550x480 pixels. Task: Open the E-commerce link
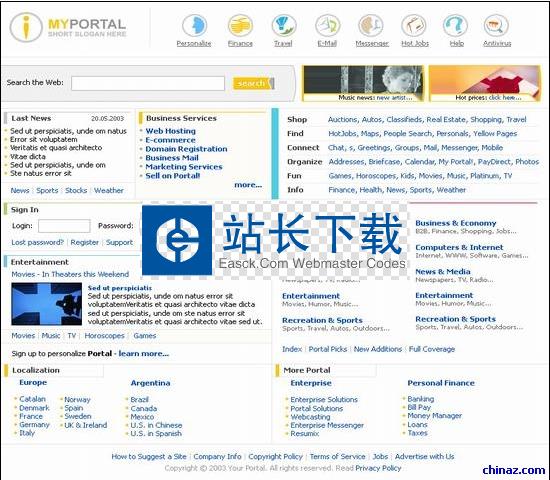click(170, 140)
